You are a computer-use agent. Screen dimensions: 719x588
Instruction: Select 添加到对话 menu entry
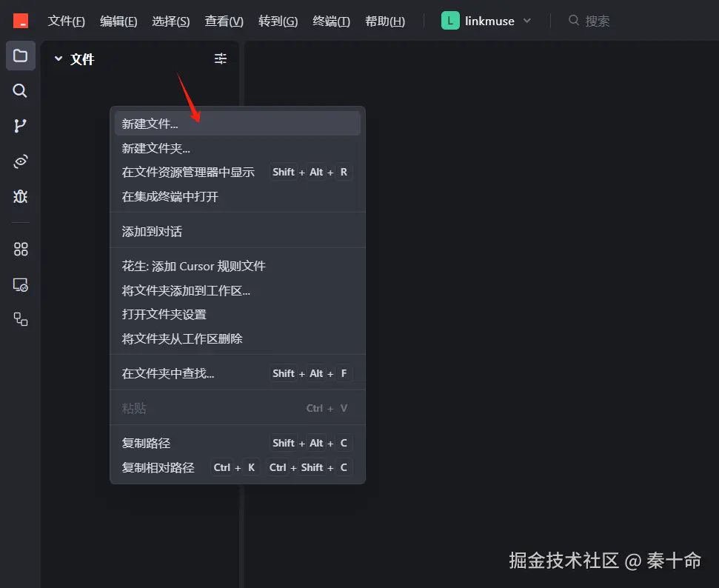coord(238,231)
